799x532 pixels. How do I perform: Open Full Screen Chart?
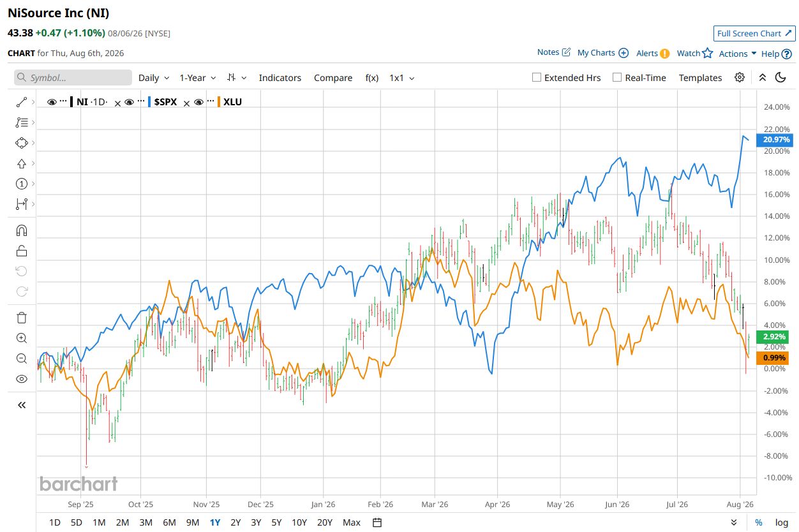tap(754, 33)
